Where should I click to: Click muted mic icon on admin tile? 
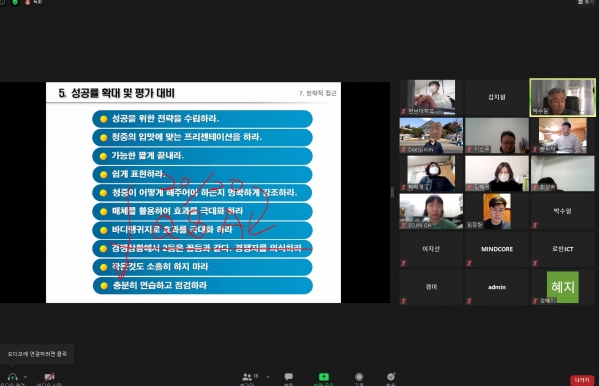click(469, 301)
